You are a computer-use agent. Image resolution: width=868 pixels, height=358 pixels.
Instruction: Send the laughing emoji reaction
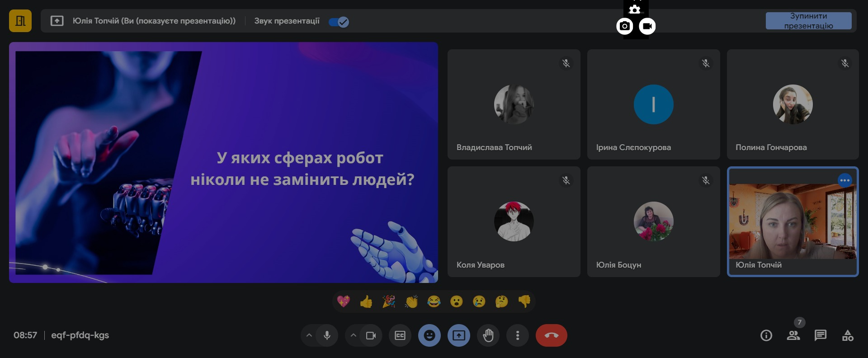pyautogui.click(x=434, y=301)
